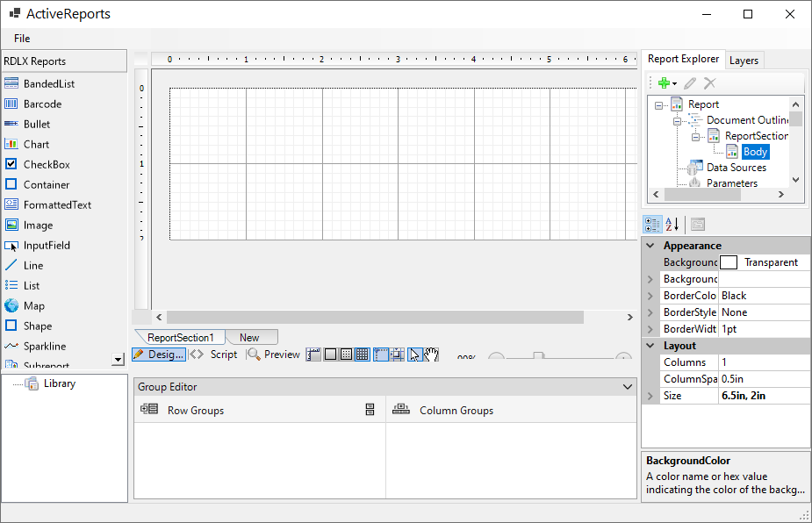Select the Body node in Report Explorer

click(755, 152)
